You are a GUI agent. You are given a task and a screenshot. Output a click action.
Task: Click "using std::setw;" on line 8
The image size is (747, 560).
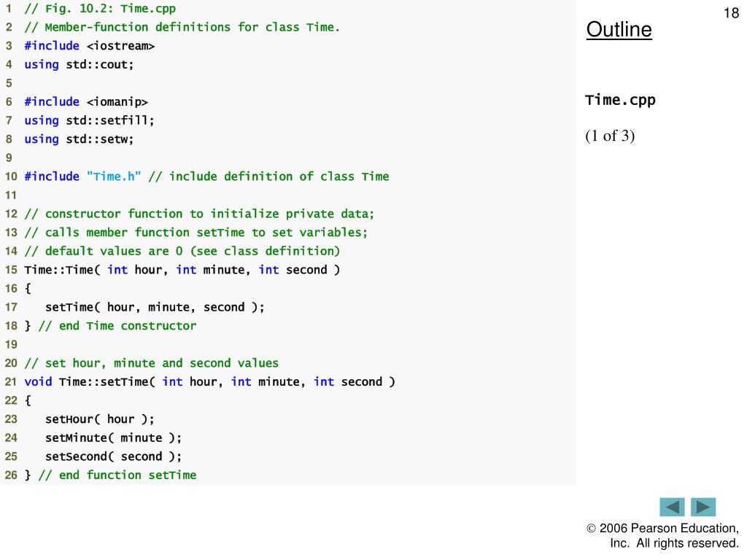click(79, 139)
